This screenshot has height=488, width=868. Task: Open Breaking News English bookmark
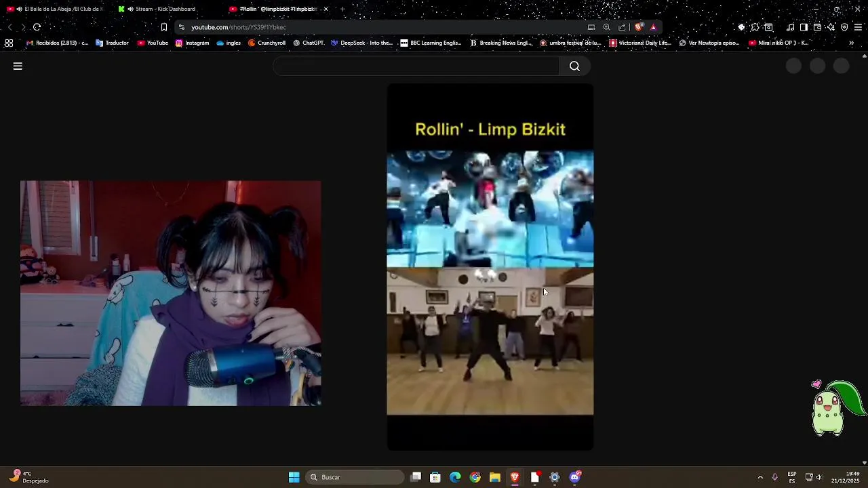tap(501, 43)
